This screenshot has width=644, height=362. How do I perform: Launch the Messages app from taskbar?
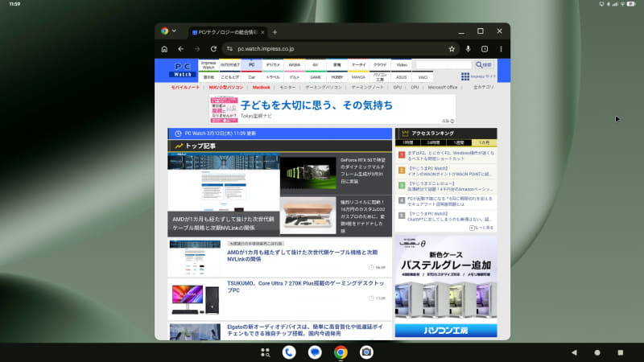[x=315, y=352]
